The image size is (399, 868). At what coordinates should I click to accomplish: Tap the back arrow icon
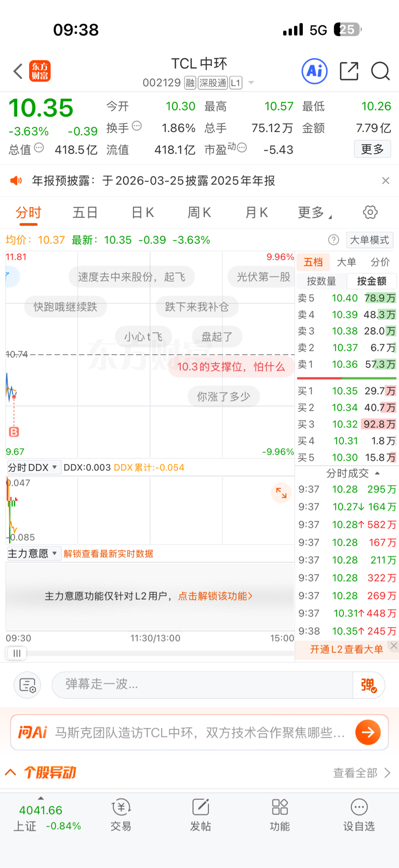coord(18,71)
